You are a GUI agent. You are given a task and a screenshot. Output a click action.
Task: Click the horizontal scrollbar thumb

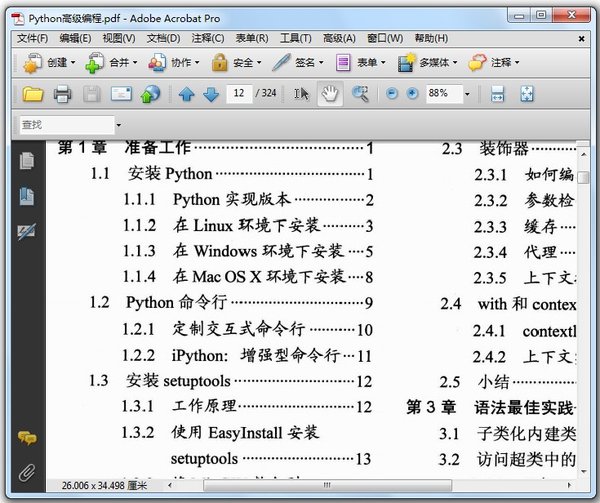tap(327, 485)
